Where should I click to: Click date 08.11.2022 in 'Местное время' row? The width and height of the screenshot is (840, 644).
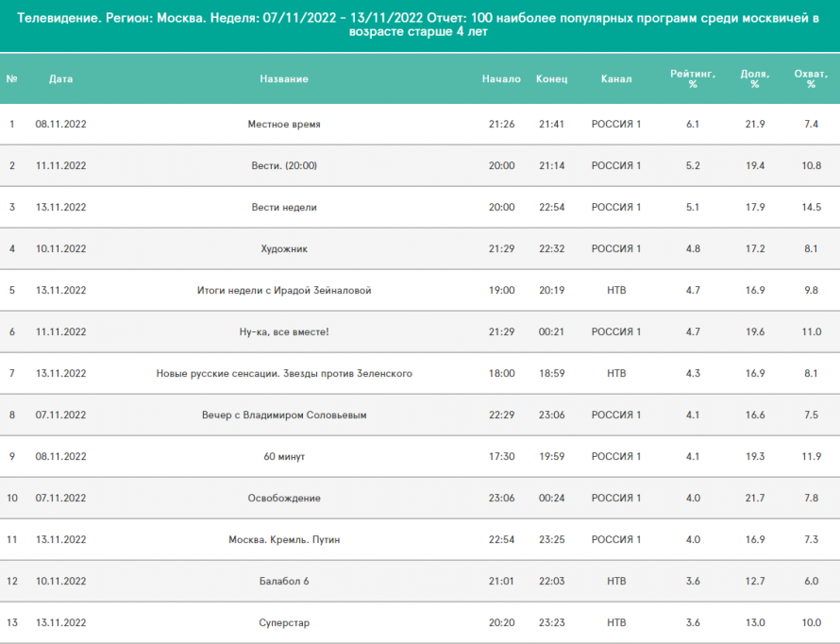[x=60, y=125]
